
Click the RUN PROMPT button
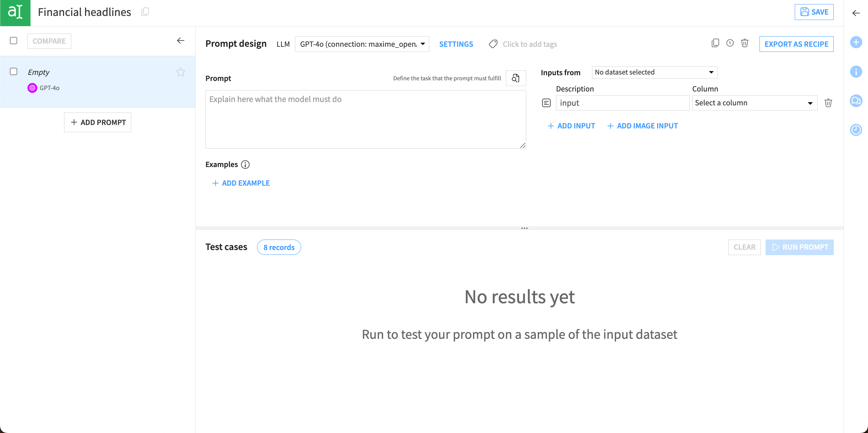pyautogui.click(x=800, y=247)
